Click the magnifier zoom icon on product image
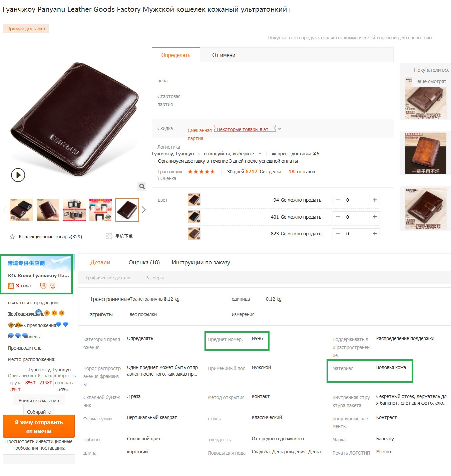Viewport: 451px width, 476px height. click(142, 186)
